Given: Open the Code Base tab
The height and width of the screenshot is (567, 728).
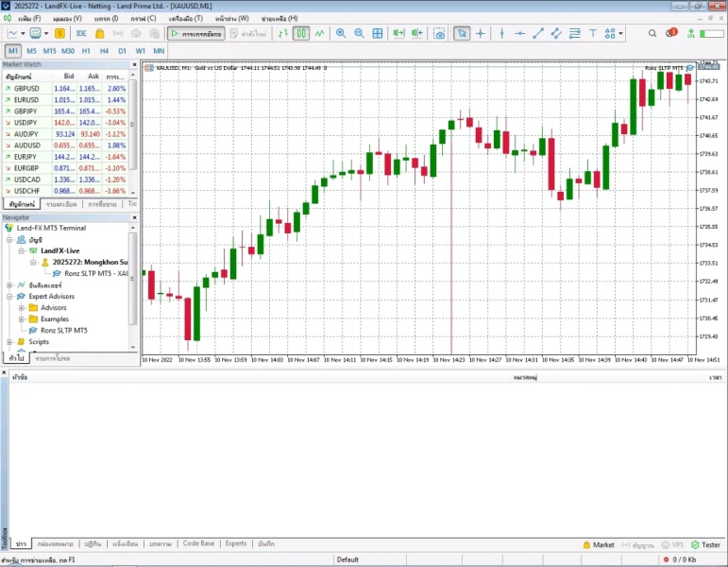Looking at the screenshot, I should tap(198, 544).
